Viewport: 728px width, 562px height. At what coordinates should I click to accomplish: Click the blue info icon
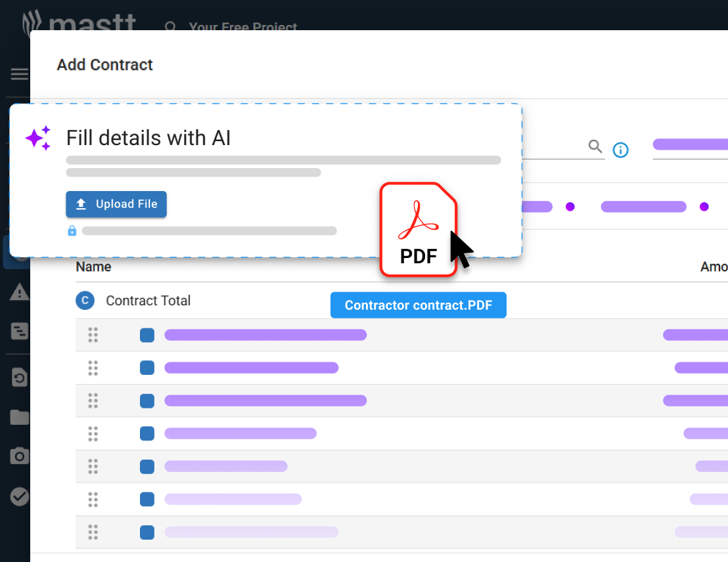621,150
